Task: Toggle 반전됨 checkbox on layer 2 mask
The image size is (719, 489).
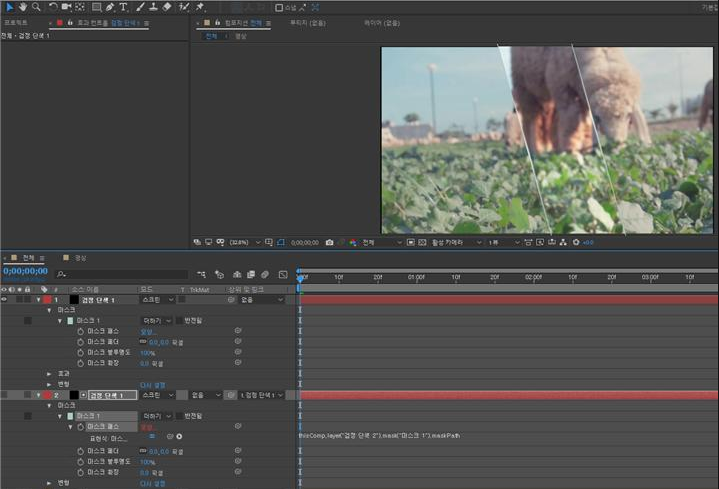Action: tap(179, 416)
